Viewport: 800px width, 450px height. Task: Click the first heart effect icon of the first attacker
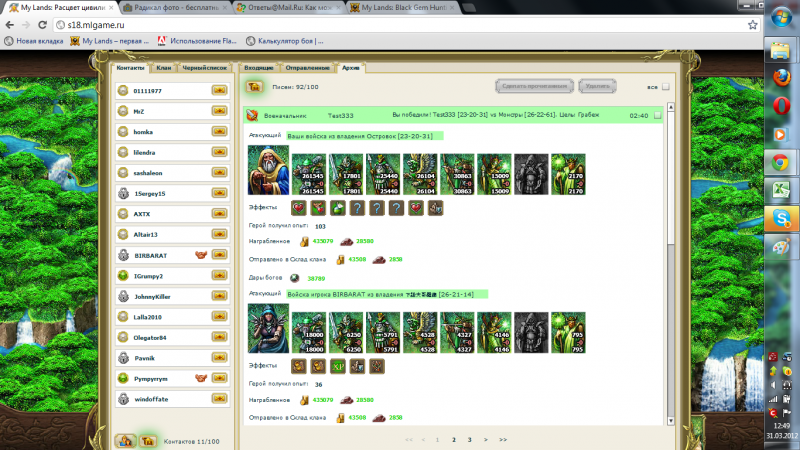[298, 208]
